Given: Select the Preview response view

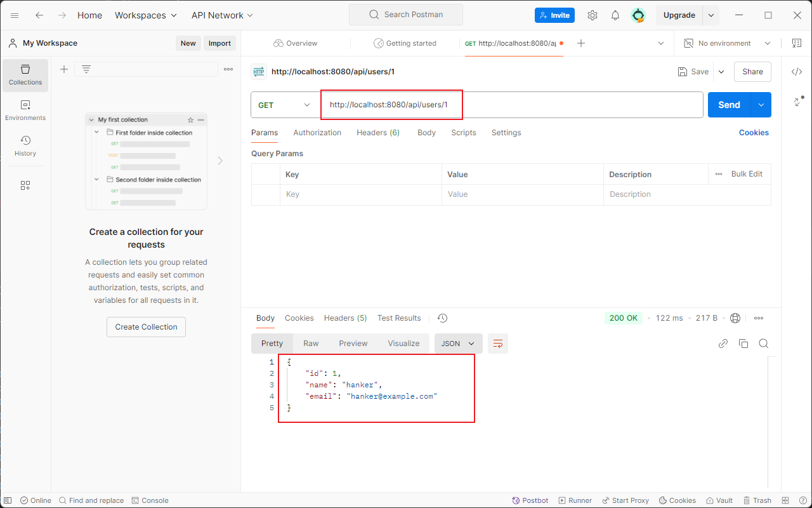Looking at the screenshot, I should [x=353, y=344].
